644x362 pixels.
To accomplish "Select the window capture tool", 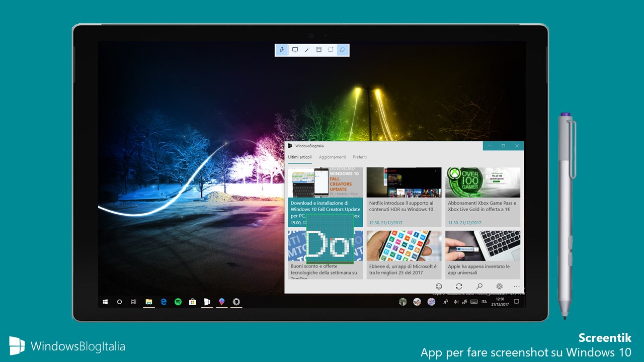I will point(319,50).
